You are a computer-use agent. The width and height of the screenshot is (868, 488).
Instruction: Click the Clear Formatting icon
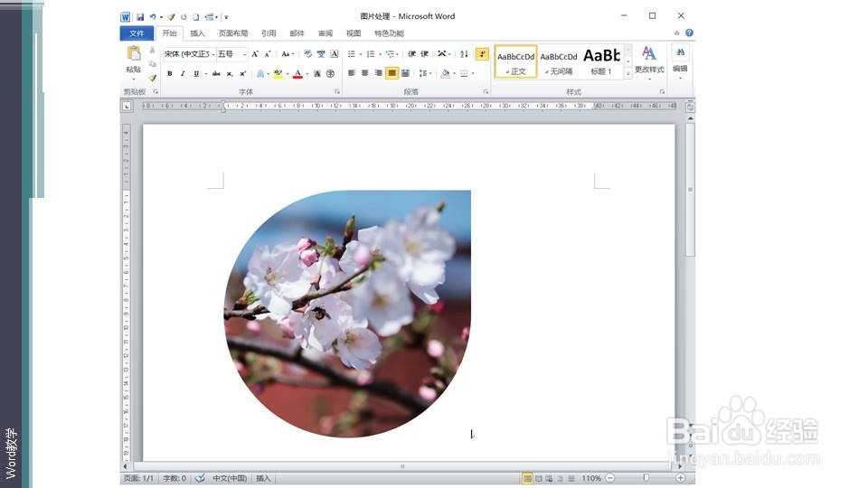pos(307,53)
